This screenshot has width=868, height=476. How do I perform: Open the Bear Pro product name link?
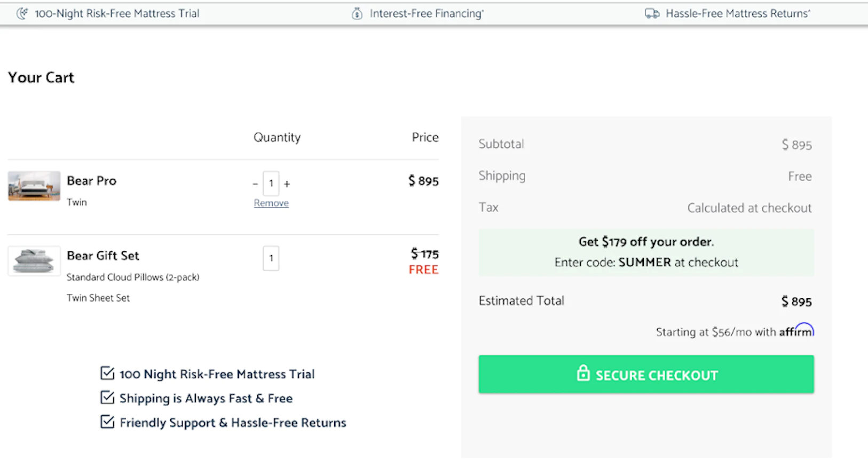[x=91, y=181]
